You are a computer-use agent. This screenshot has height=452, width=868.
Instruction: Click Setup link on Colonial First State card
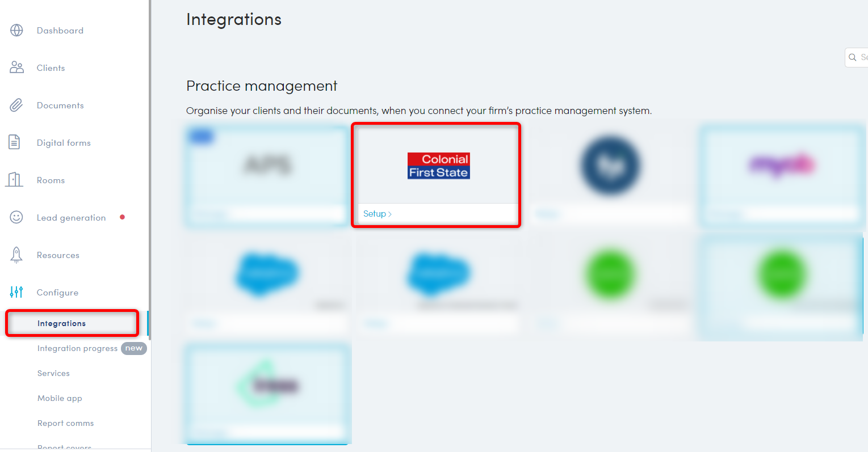click(378, 214)
